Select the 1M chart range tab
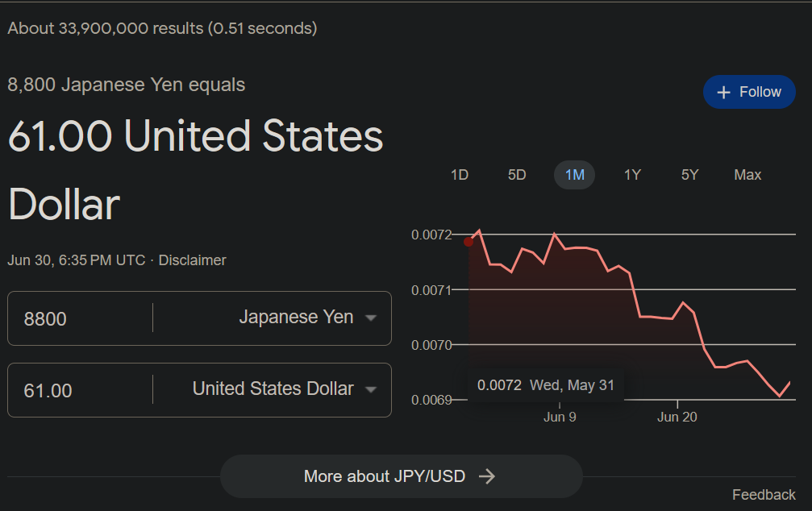812x511 pixels. tap(574, 175)
